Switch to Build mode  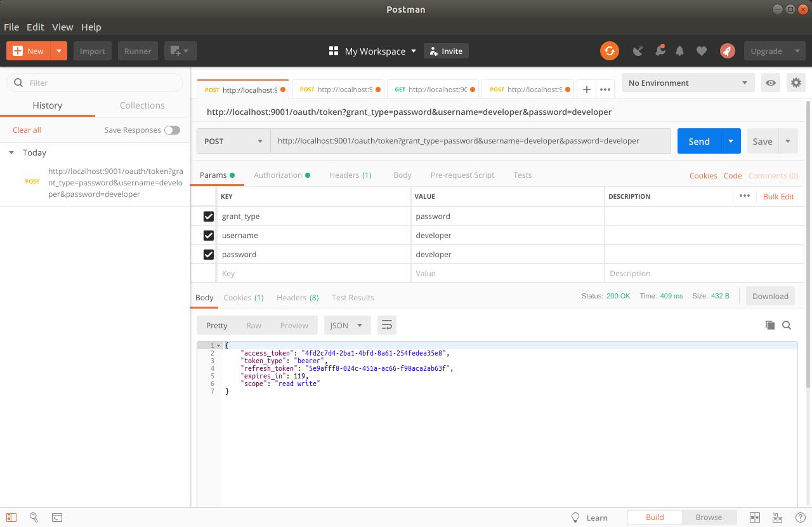coord(655,517)
